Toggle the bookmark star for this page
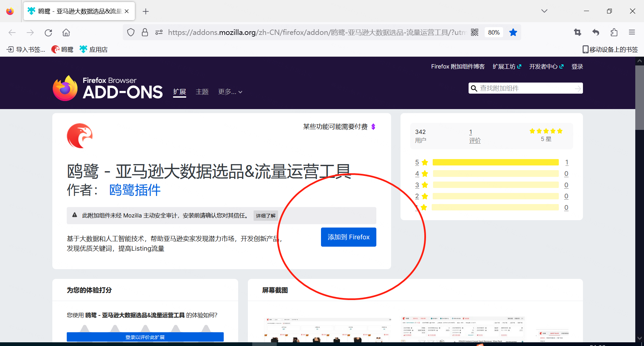Viewport: 644px width, 346px height. point(513,32)
